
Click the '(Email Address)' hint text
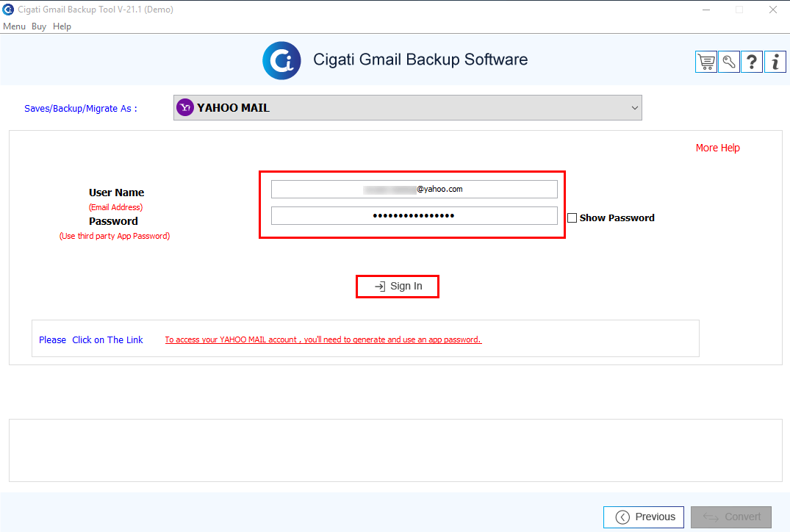(x=116, y=207)
